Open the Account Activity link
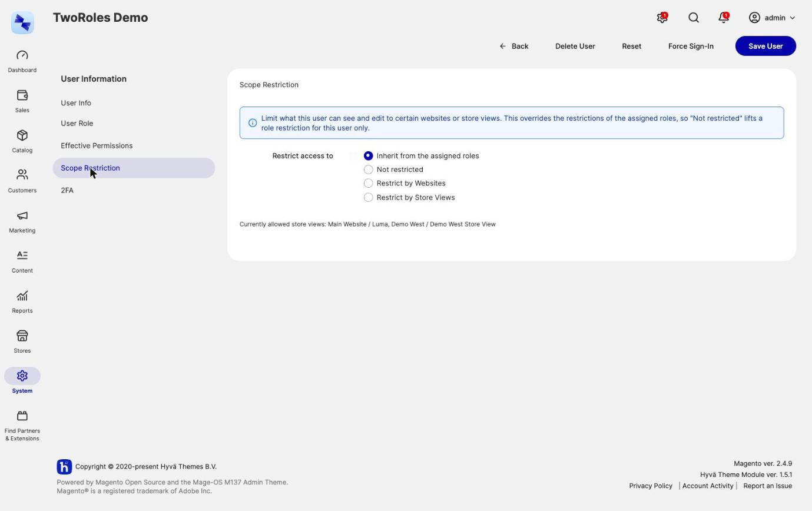The height and width of the screenshot is (511, 812). pos(708,486)
